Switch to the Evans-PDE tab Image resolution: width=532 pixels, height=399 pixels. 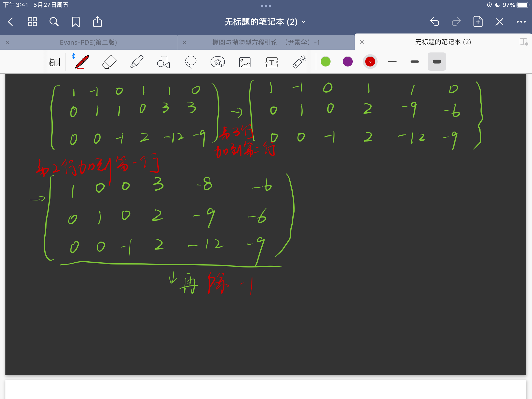click(x=88, y=42)
